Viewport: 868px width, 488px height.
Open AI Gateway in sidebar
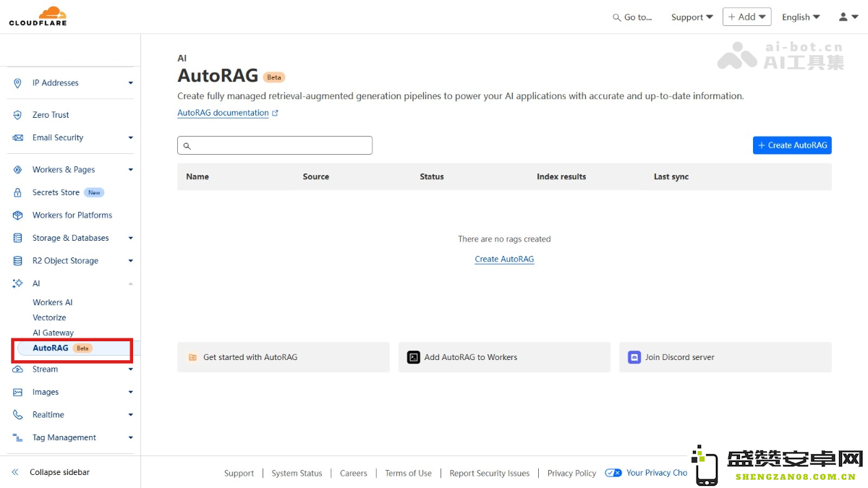(x=53, y=333)
